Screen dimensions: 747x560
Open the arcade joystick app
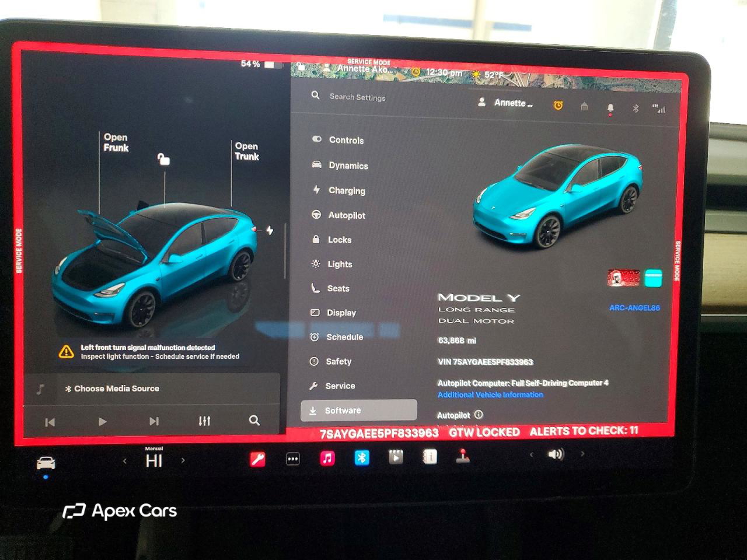pos(463,456)
